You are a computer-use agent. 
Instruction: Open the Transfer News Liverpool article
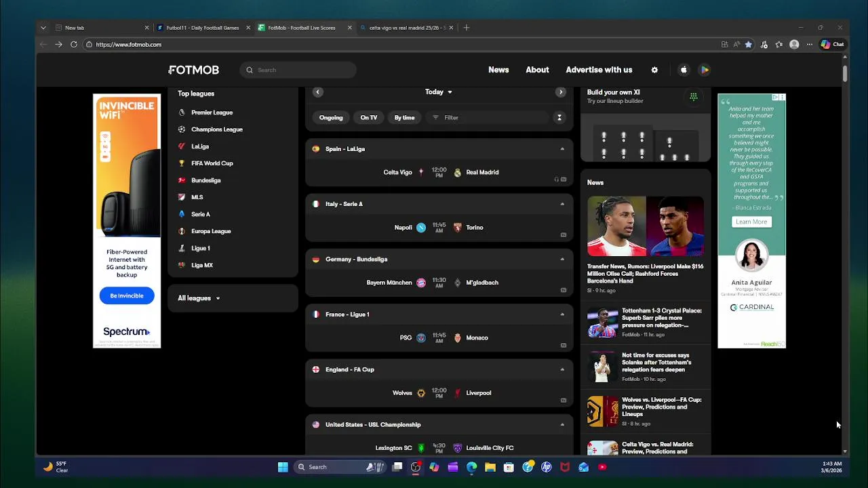click(645, 274)
